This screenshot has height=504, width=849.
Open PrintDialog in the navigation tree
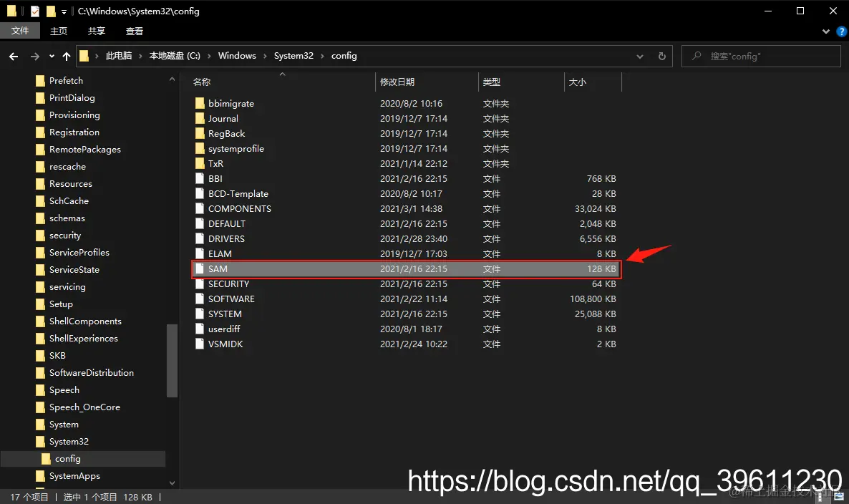[72, 98]
